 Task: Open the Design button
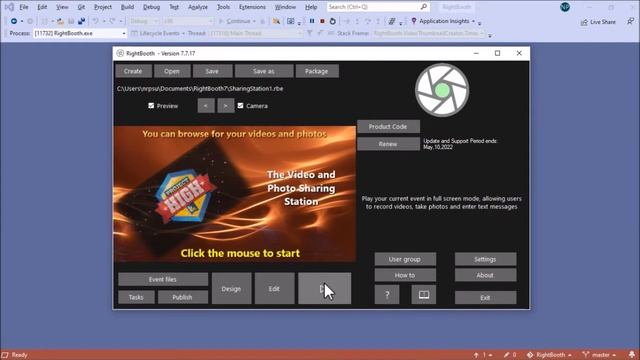click(x=231, y=288)
